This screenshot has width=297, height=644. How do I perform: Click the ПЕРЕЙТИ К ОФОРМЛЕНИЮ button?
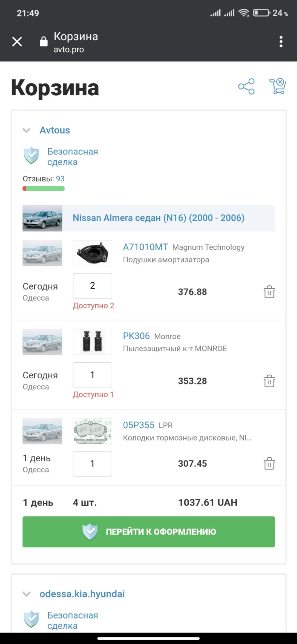tap(148, 532)
